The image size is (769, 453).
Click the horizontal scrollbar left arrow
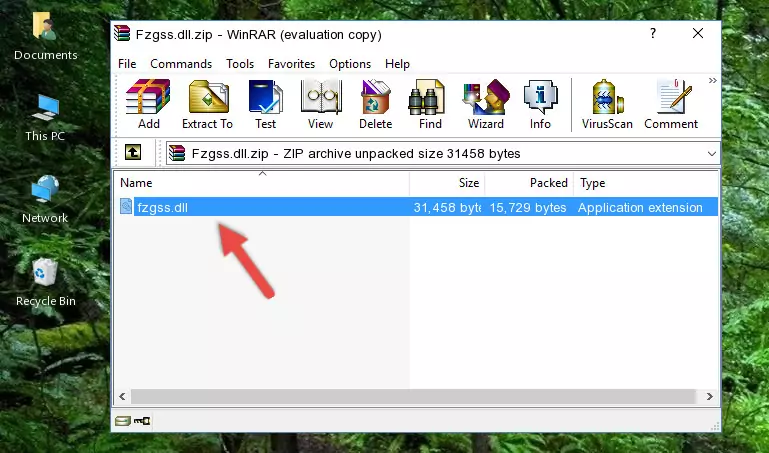pyautogui.click(x=123, y=396)
